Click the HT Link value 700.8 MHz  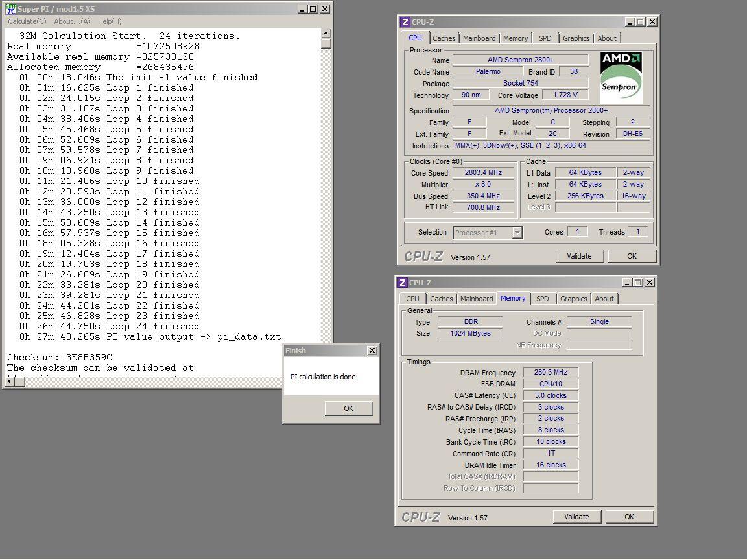[483, 207]
